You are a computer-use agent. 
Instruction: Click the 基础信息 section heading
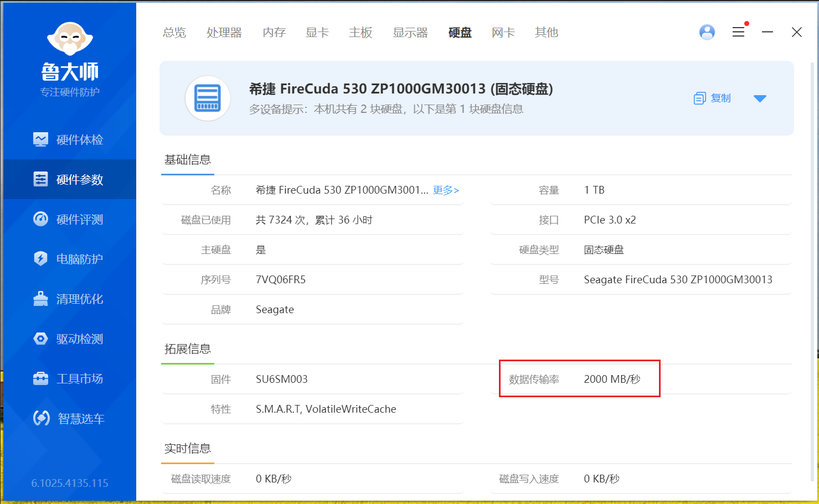188,160
